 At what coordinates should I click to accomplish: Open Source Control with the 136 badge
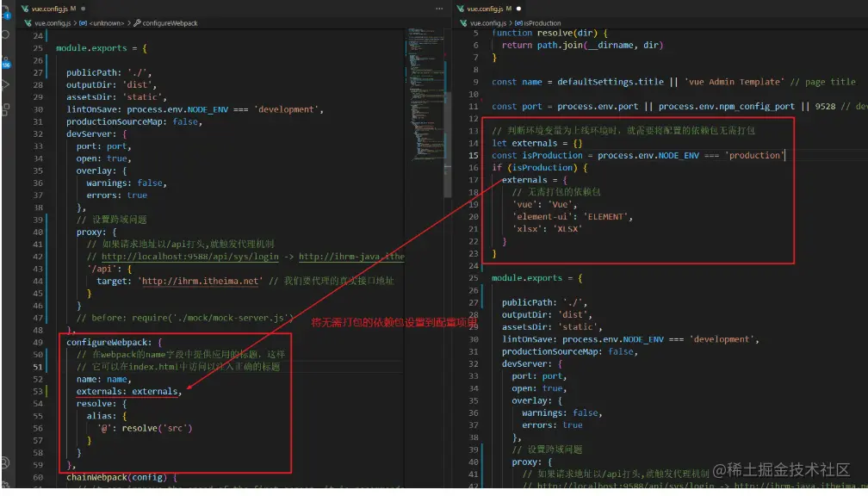click(5, 61)
